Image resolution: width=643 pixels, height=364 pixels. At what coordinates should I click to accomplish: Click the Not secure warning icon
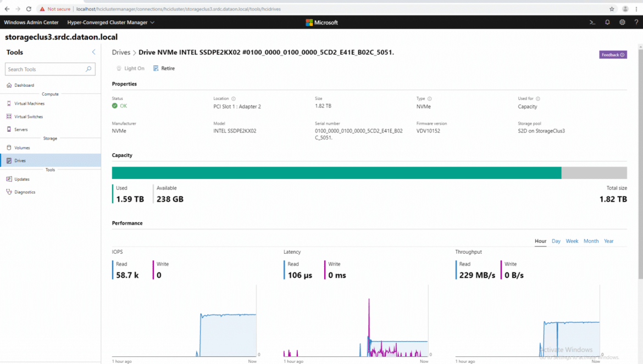pyautogui.click(x=42, y=9)
